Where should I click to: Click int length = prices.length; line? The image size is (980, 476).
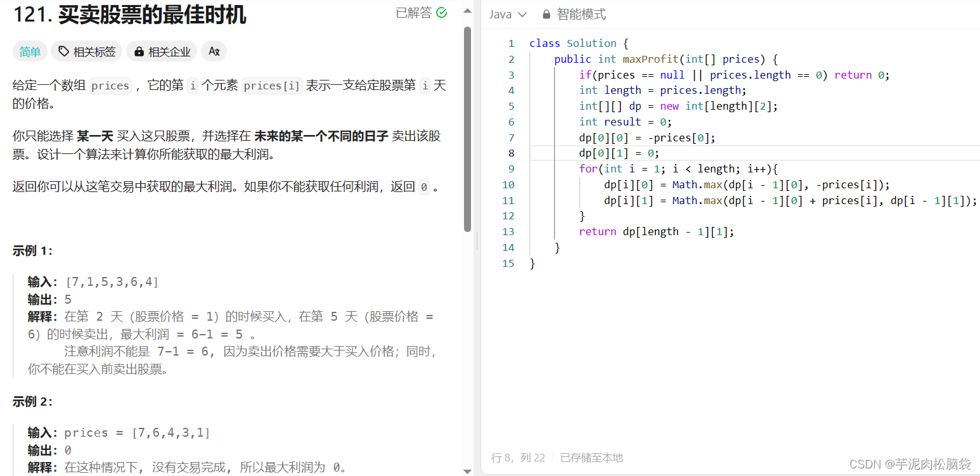coord(663,90)
